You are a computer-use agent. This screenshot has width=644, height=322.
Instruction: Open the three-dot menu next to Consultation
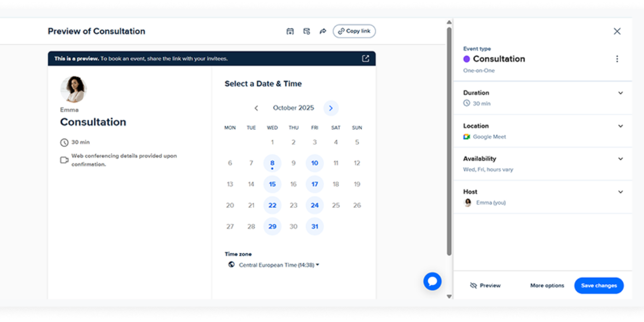(617, 58)
